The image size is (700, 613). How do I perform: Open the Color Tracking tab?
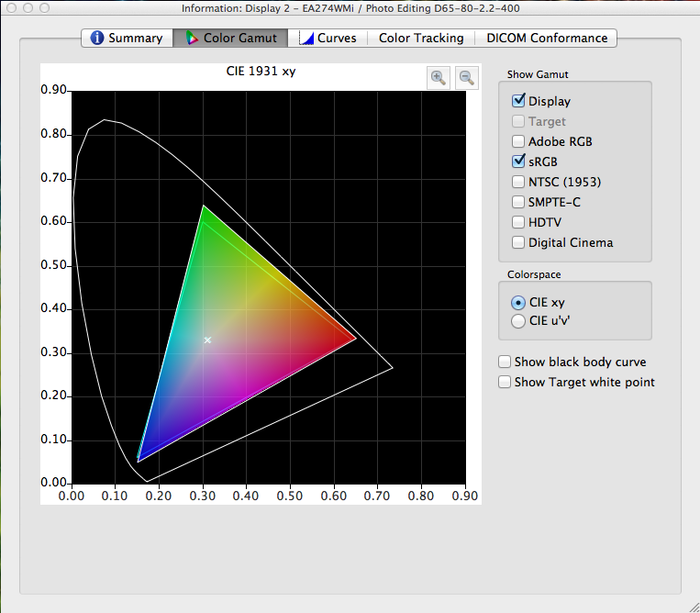pos(421,38)
